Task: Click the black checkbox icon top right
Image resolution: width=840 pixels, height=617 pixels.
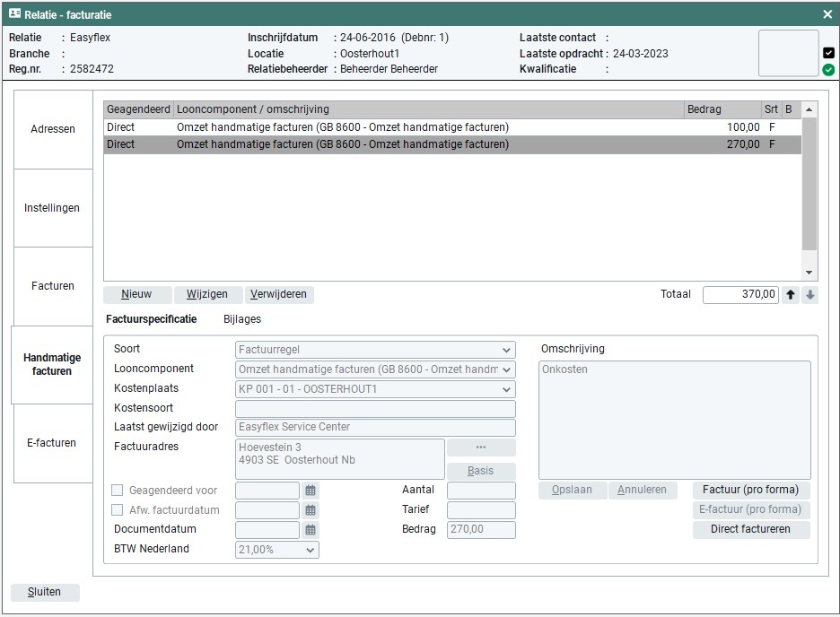Action: (828, 52)
